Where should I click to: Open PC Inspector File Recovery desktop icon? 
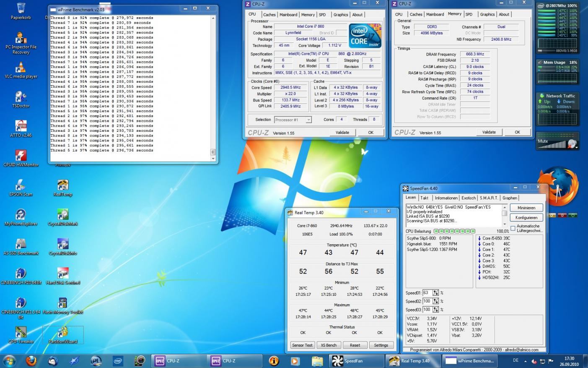click(x=21, y=43)
